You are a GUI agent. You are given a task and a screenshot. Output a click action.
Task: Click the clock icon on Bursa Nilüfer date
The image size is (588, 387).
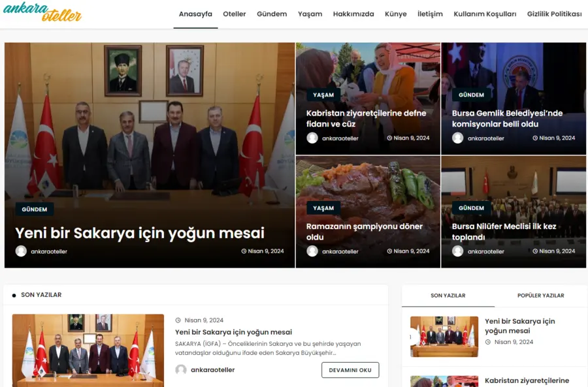[x=535, y=251]
